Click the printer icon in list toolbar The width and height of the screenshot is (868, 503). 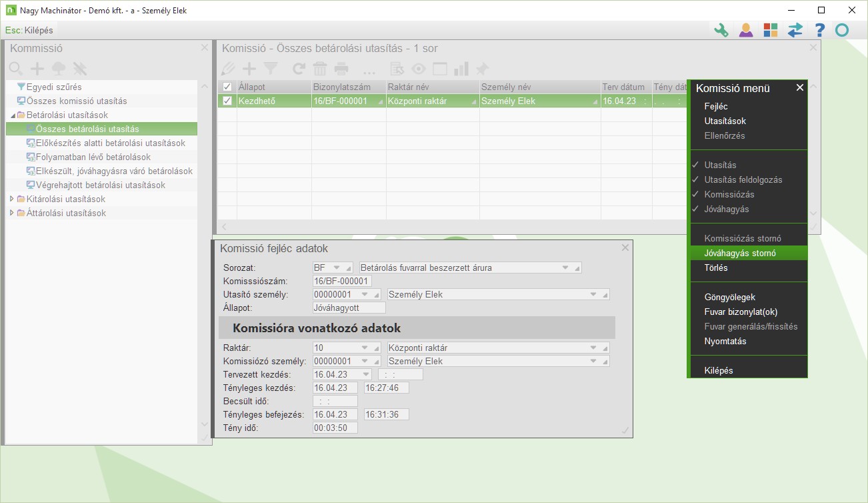(x=341, y=68)
